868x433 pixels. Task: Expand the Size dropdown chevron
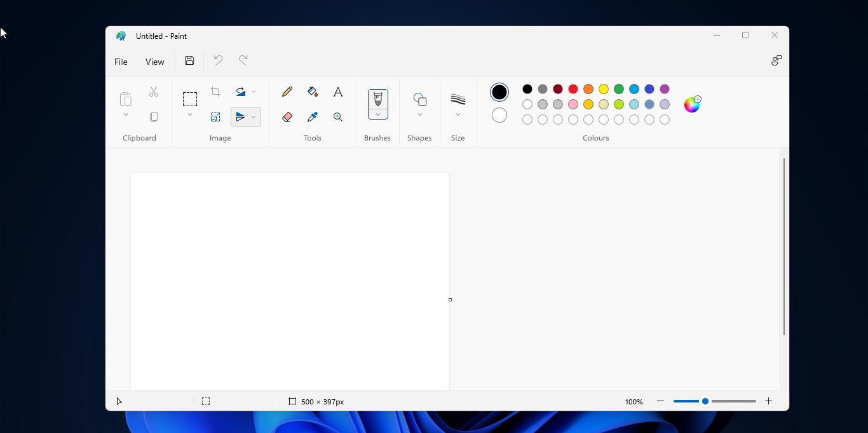pyautogui.click(x=458, y=115)
